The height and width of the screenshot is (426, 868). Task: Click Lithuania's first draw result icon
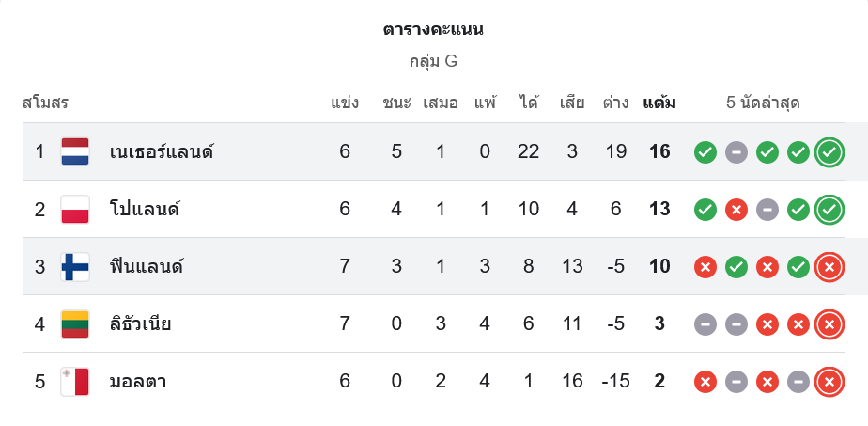tap(705, 324)
